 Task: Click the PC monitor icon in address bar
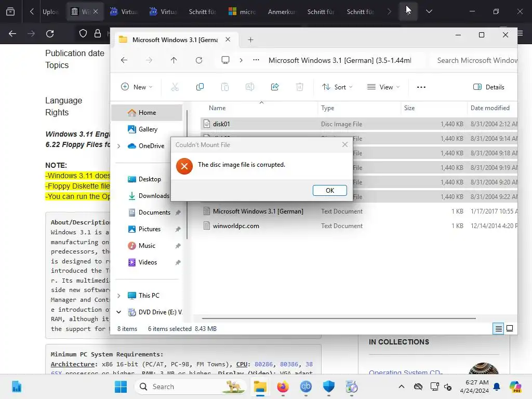225,60
